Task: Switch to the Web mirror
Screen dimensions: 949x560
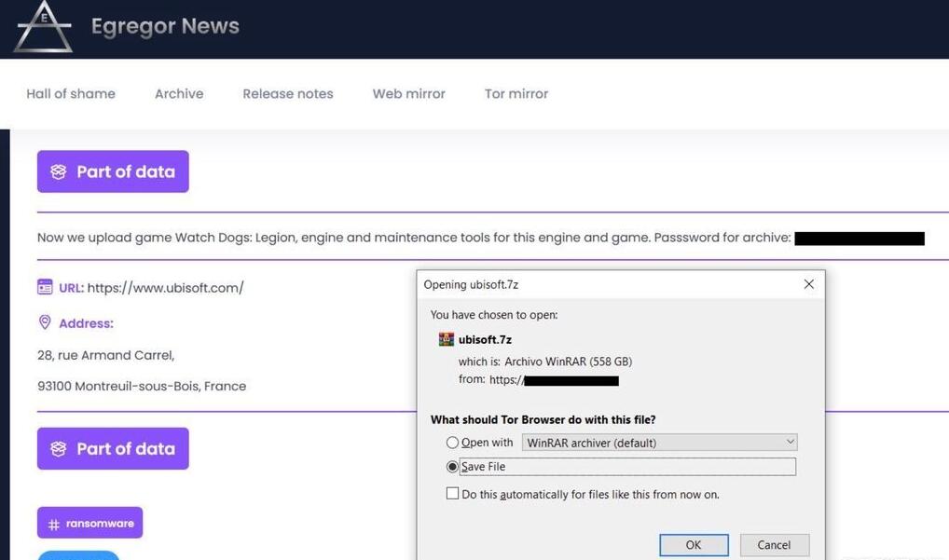Action: [409, 94]
